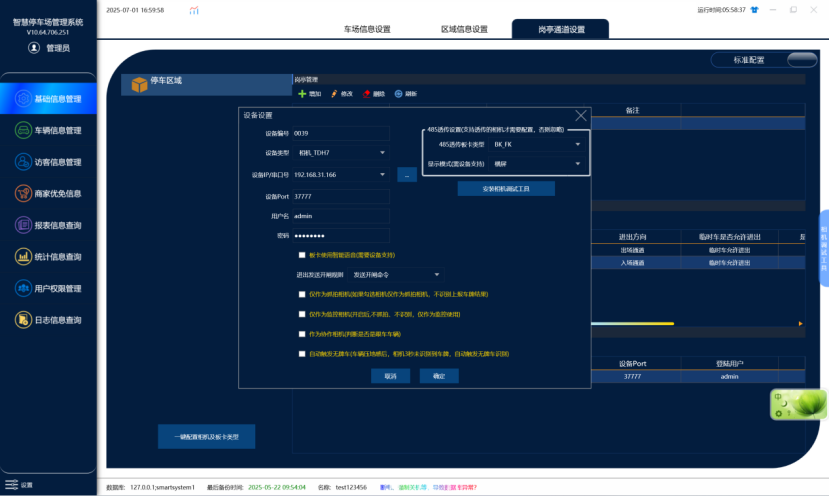Image resolution: width=830 pixels, height=496 pixels.
Task: Check 仅作为抓拍相机 option
Action: pyautogui.click(x=302, y=294)
